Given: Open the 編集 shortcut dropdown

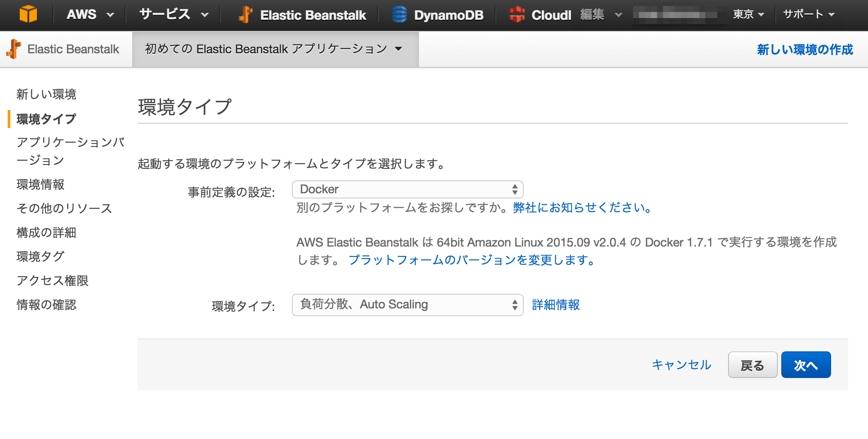Looking at the screenshot, I should click(601, 15).
